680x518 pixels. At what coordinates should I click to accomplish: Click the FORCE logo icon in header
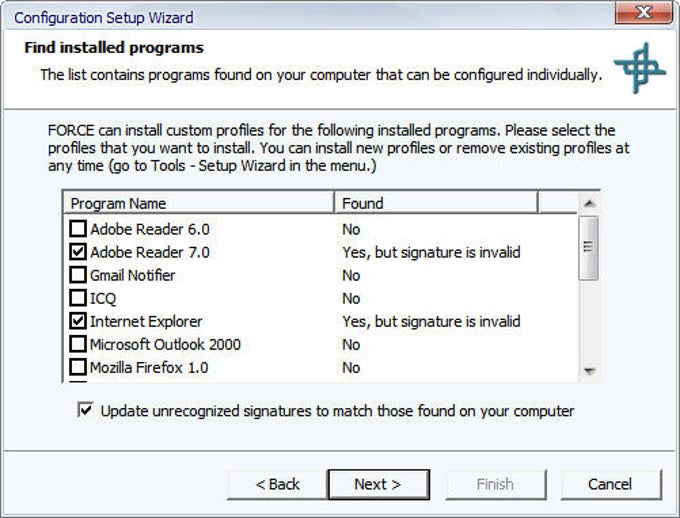click(639, 66)
